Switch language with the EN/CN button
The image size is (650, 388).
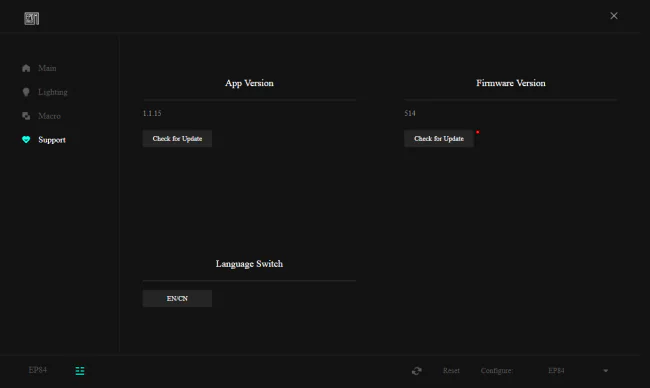(x=177, y=298)
